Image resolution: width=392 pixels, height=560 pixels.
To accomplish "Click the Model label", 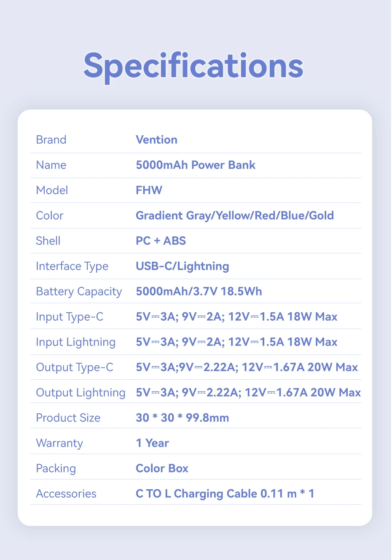I will click(x=52, y=190).
